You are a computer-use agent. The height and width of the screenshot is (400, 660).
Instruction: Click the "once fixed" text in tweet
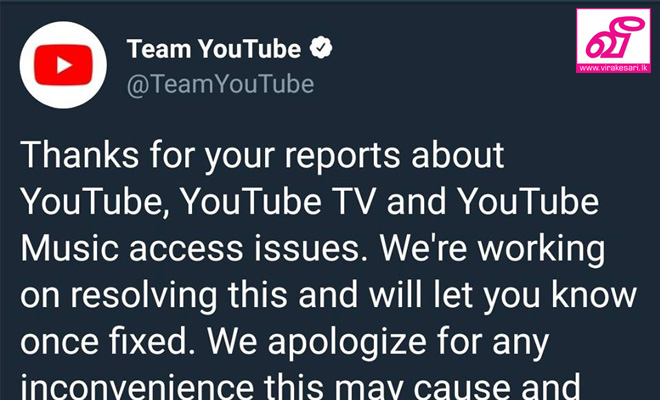[x=104, y=341]
